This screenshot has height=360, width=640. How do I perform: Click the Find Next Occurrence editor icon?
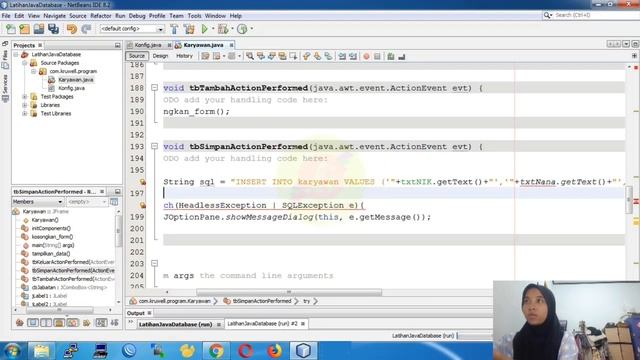click(271, 56)
